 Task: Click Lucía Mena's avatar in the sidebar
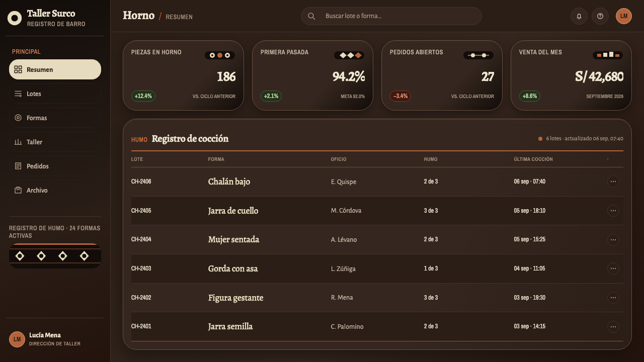tap(17, 339)
